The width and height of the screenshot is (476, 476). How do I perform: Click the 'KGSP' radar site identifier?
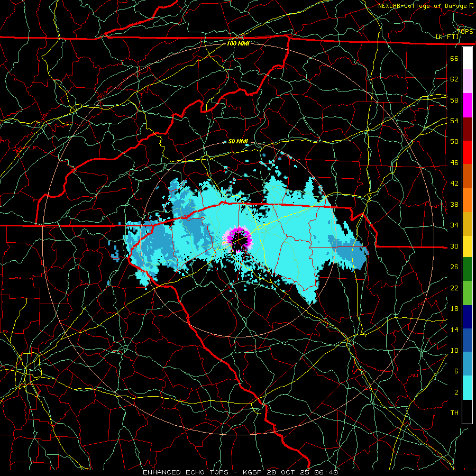tap(253, 472)
